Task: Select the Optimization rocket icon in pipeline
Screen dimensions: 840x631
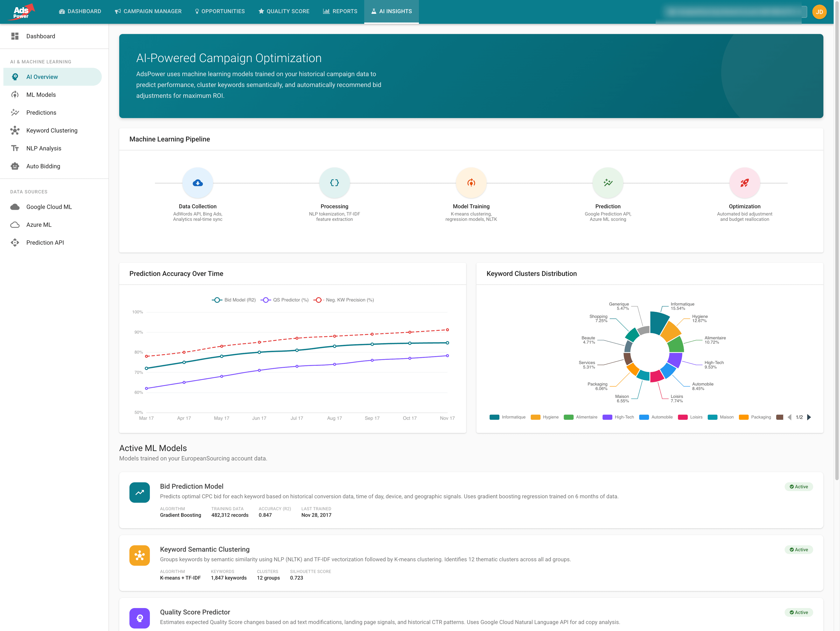Action: pyautogui.click(x=744, y=183)
